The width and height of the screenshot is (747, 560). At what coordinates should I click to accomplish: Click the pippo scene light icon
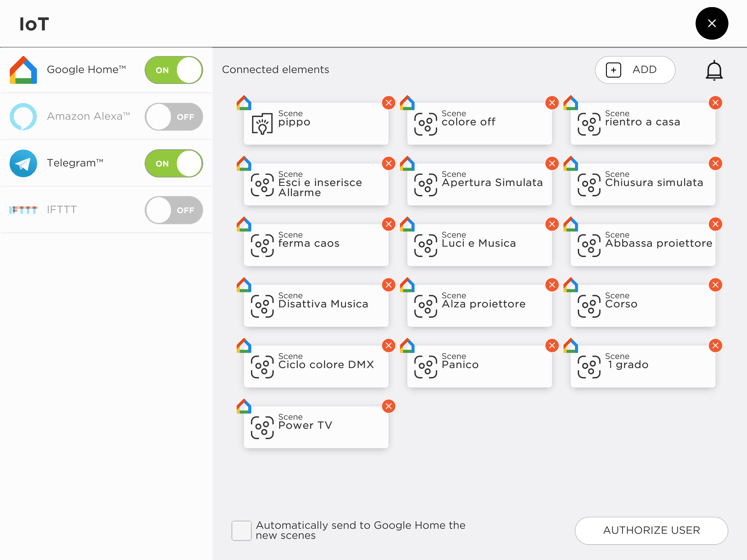point(262,124)
